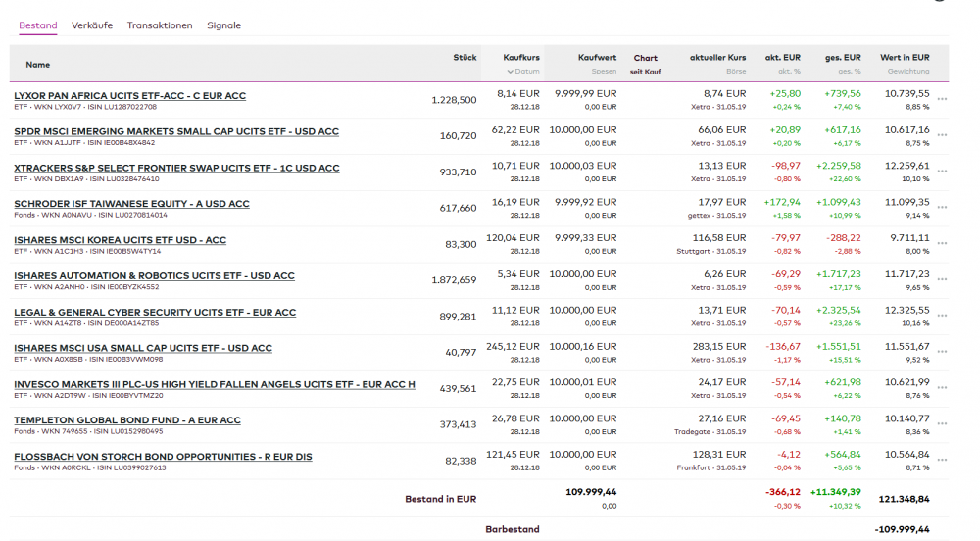This screenshot has height=541, width=980.
Task: Open options menu for Templeton Global Bond Fund
Action: pyautogui.click(x=942, y=424)
